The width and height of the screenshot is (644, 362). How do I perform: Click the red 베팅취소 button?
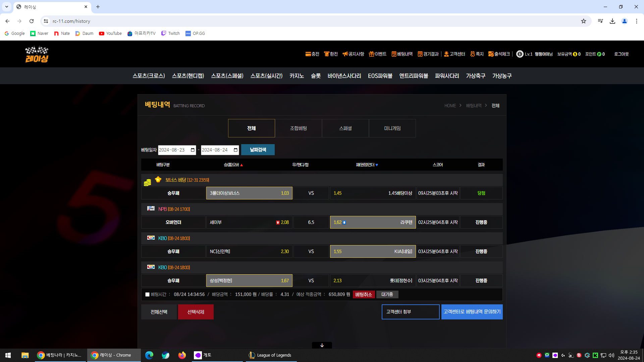[x=364, y=295]
